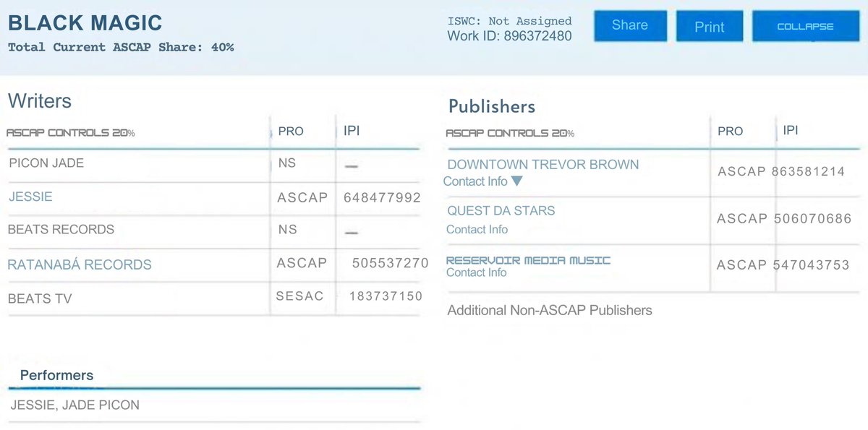This screenshot has height=430, width=868.
Task: Open QUEST DA STARS publisher link
Action: click(x=501, y=210)
